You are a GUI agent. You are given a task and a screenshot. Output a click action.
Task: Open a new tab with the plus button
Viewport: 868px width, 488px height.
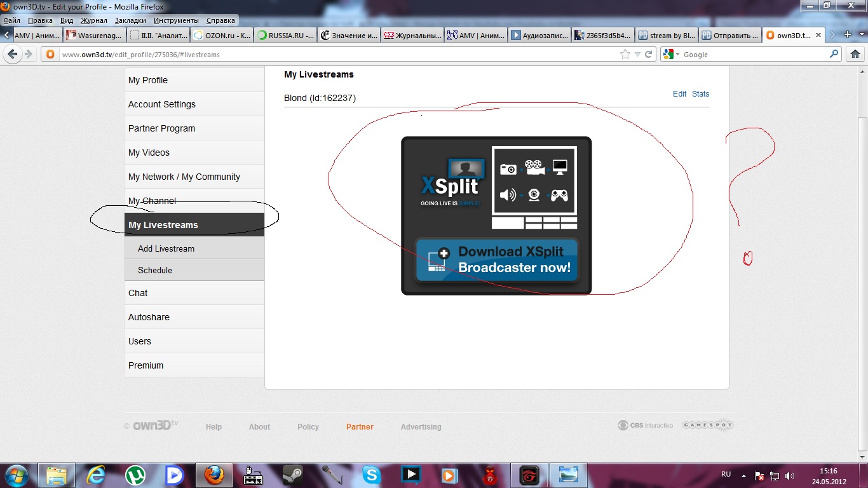tap(847, 34)
